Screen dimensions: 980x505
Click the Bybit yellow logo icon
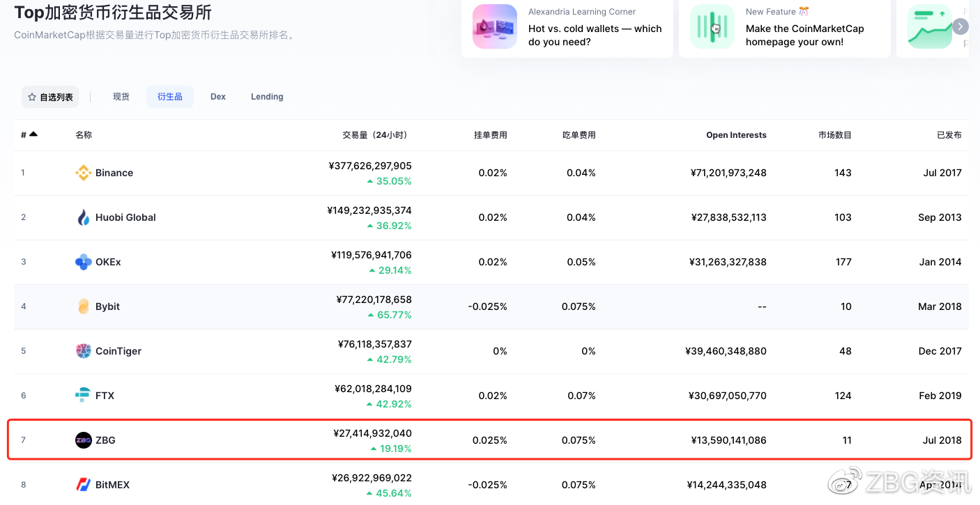point(84,306)
